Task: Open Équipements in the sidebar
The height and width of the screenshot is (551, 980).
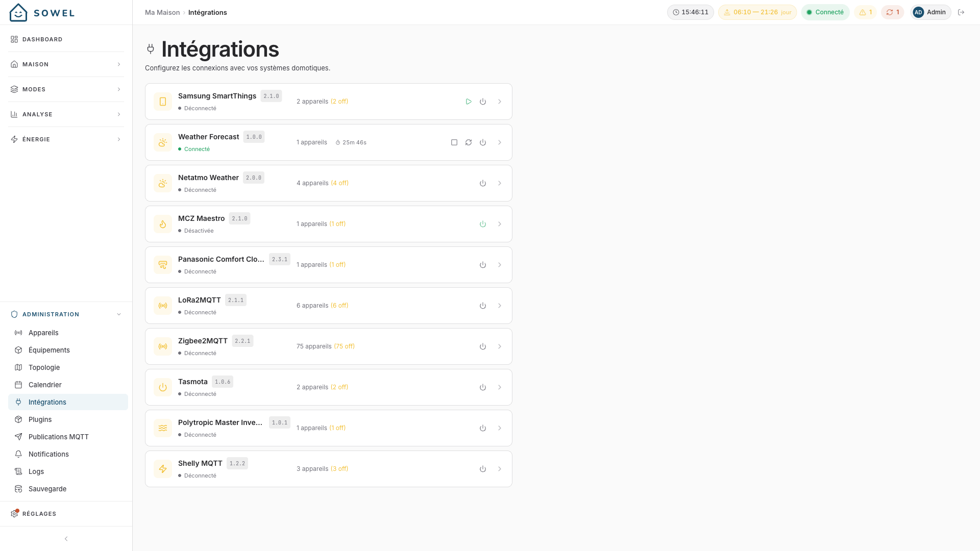Action: click(68, 350)
